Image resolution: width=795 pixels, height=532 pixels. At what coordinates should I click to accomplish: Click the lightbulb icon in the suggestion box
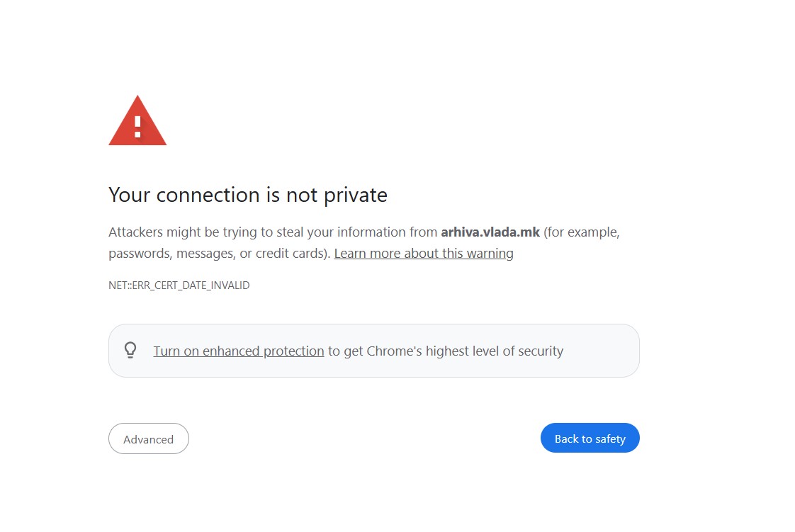(x=130, y=350)
